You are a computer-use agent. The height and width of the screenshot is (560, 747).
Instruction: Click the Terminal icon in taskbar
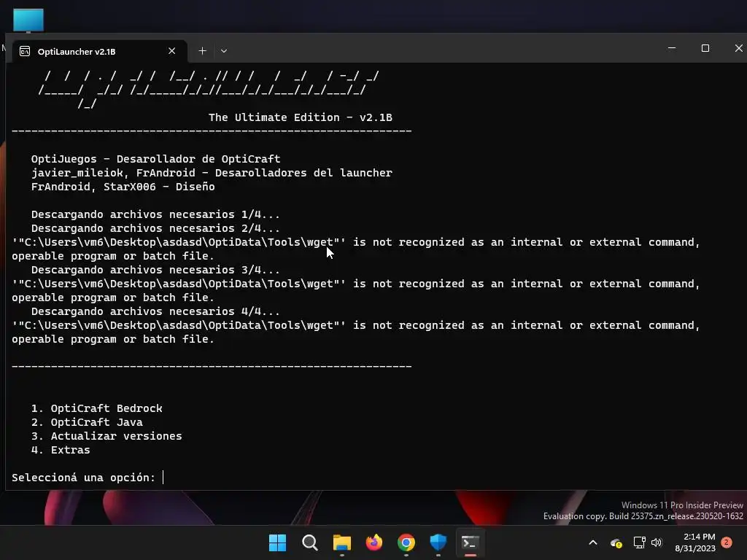(471, 542)
